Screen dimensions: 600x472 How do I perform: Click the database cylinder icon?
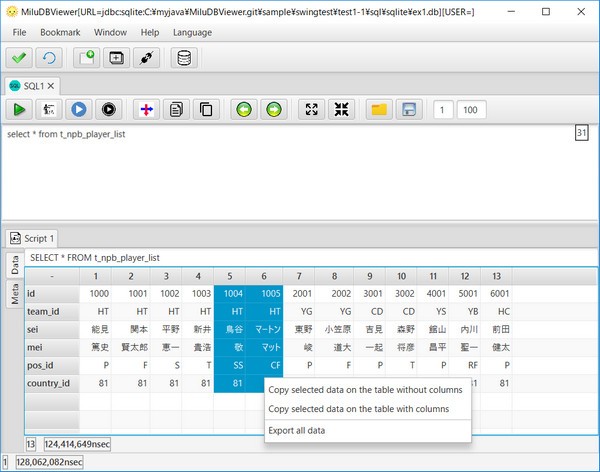184,57
